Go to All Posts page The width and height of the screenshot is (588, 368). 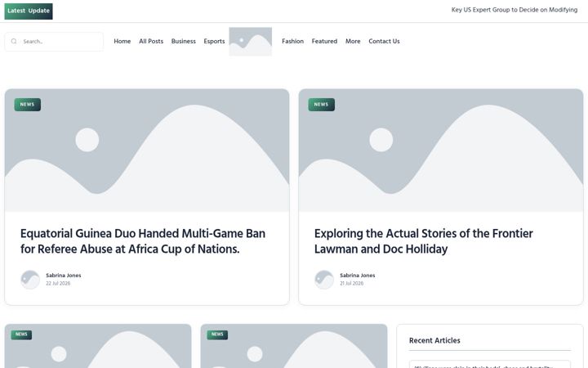tap(151, 42)
